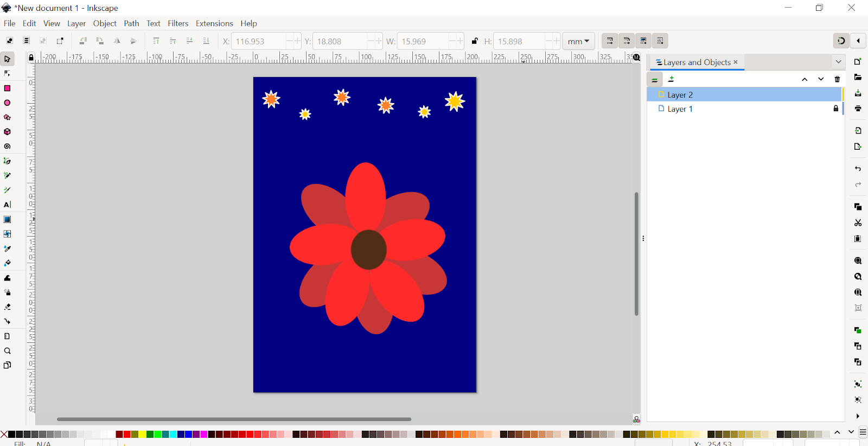Image resolution: width=868 pixels, height=446 pixels.
Task: Toggle width/height ratio lock
Action: click(x=475, y=41)
